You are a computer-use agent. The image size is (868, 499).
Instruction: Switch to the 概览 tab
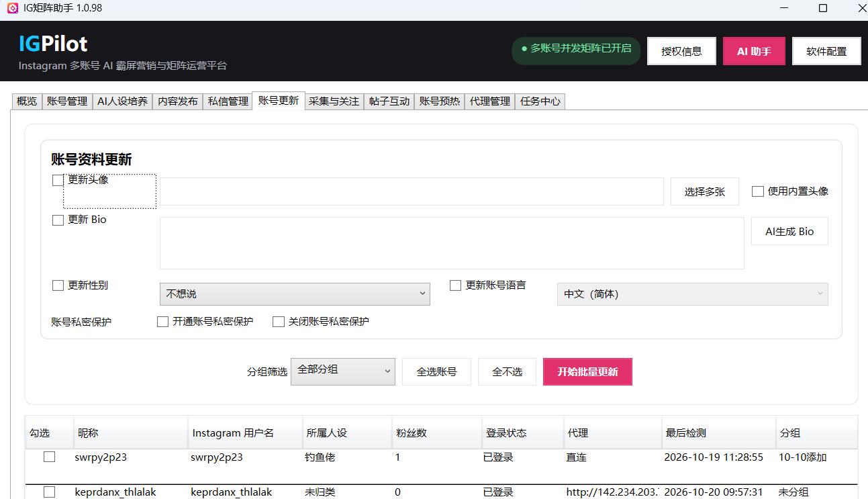pos(27,101)
